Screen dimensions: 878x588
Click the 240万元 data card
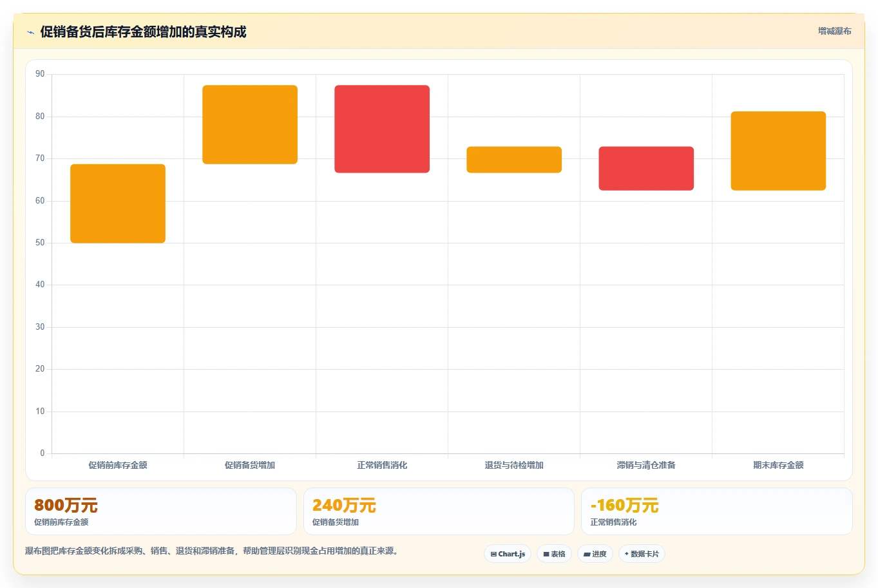click(439, 511)
